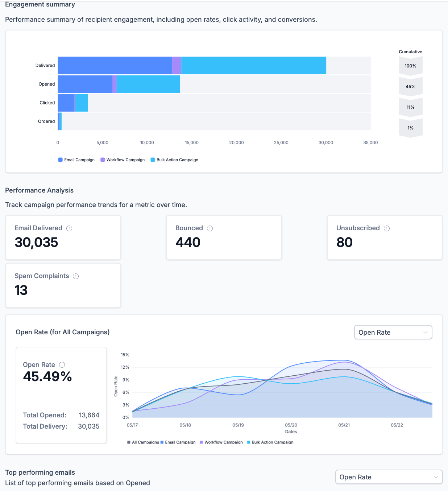
Task: Click the Delivered row label
Action: [x=45, y=66]
